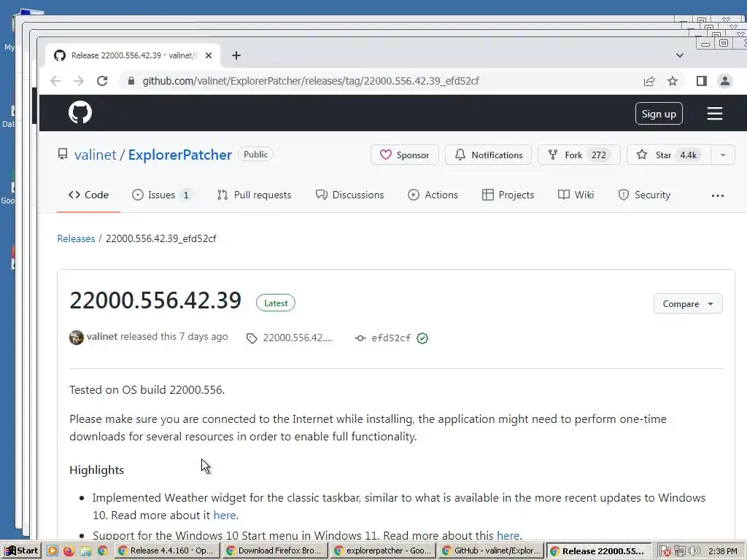747x560 pixels.
Task: Open the efd52cf commit link
Action: [391, 338]
